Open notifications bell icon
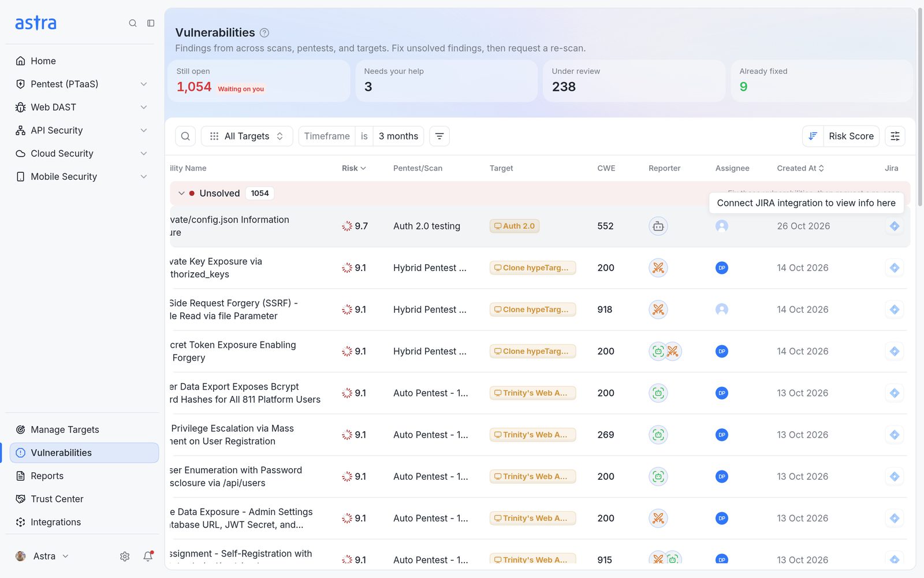 (x=148, y=556)
